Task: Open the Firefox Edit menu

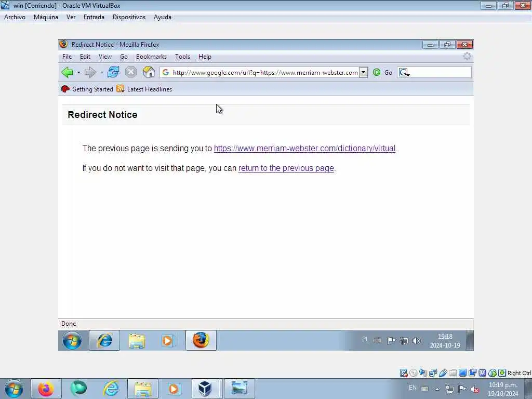Action: click(x=85, y=57)
